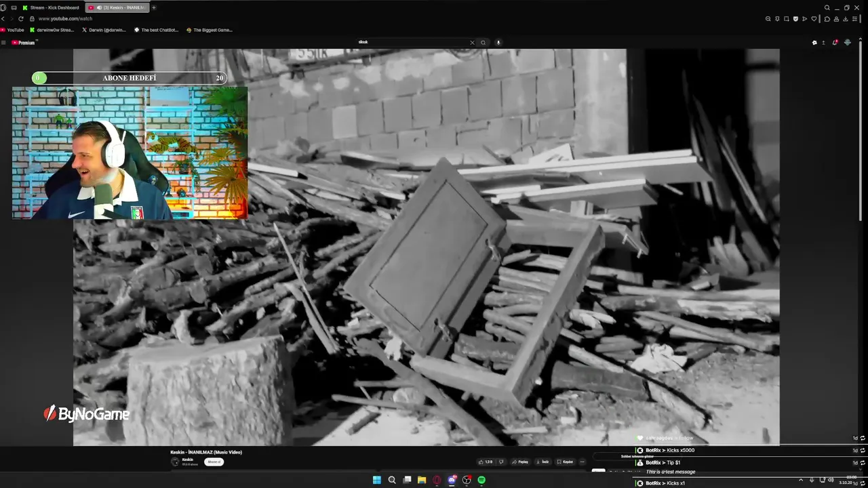Open the Opera menu logo
The image size is (868, 488).
3,7
